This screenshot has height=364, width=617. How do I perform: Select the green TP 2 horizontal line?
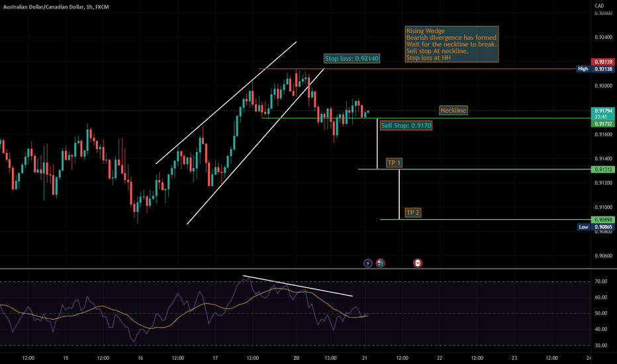(x=485, y=219)
